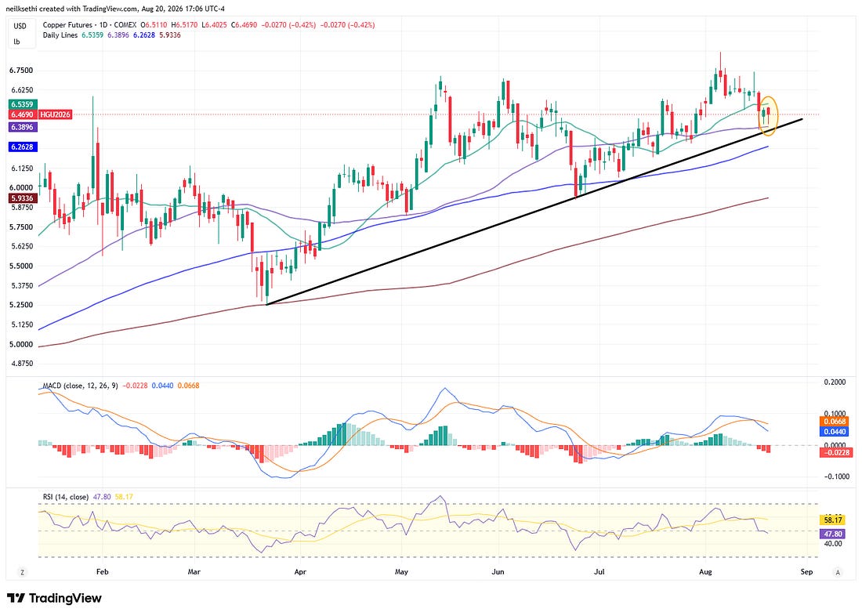Click the open price O6.5110 value
The width and height of the screenshot is (862, 616).
pyautogui.click(x=153, y=25)
